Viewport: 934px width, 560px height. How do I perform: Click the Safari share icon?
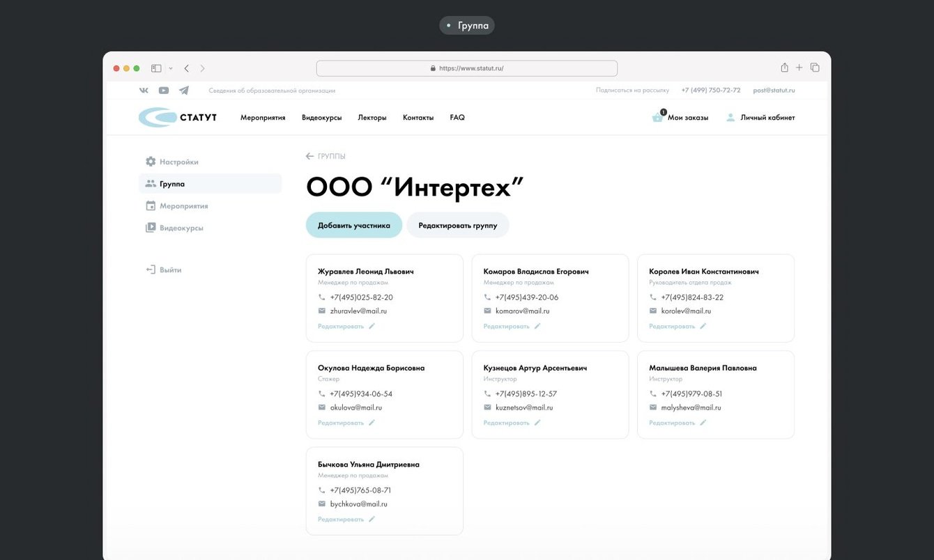point(784,68)
